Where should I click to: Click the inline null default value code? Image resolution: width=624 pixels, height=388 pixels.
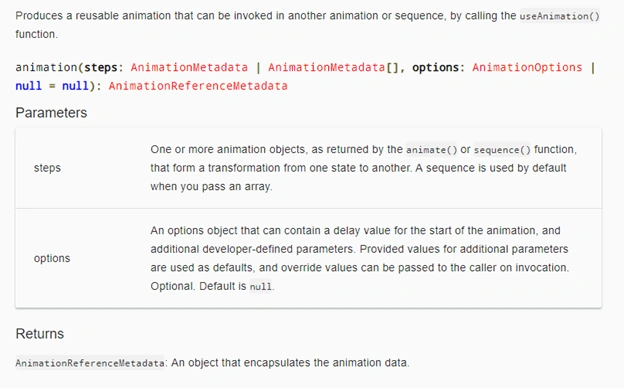pyautogui.click(x=261, y=287)
